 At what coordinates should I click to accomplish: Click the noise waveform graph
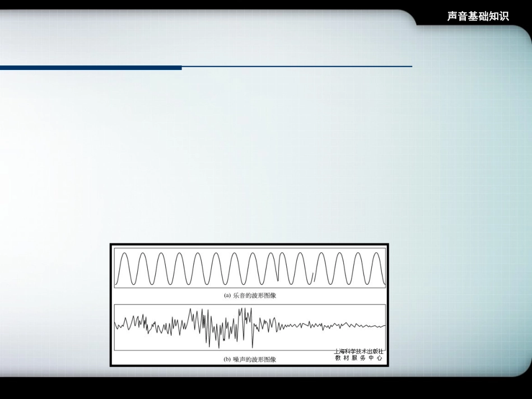(x=250, y=327)
